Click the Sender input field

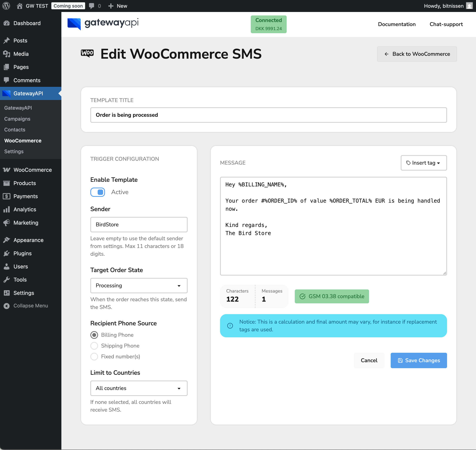139,225
